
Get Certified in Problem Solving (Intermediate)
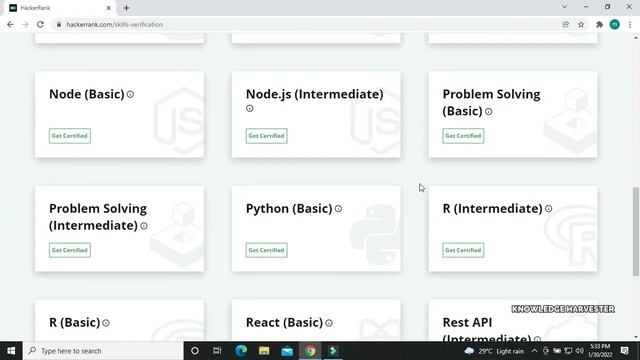pyautogui.click(x=70, y=250)
